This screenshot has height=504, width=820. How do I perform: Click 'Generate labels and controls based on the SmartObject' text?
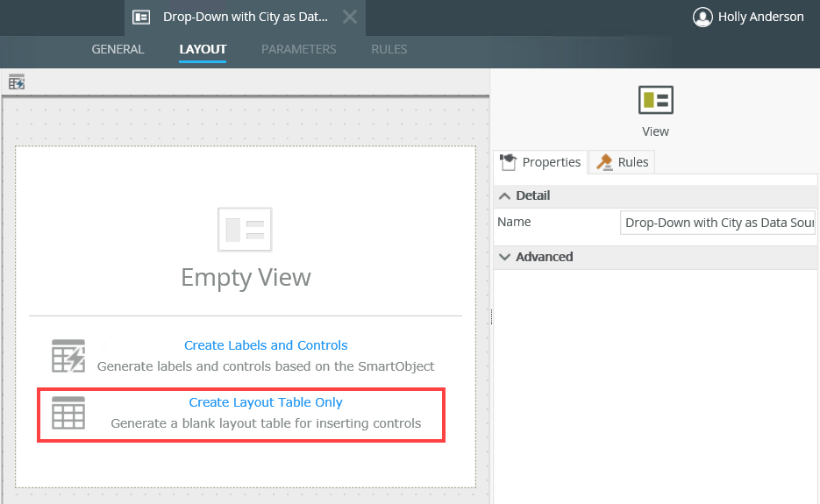point(266,366)
